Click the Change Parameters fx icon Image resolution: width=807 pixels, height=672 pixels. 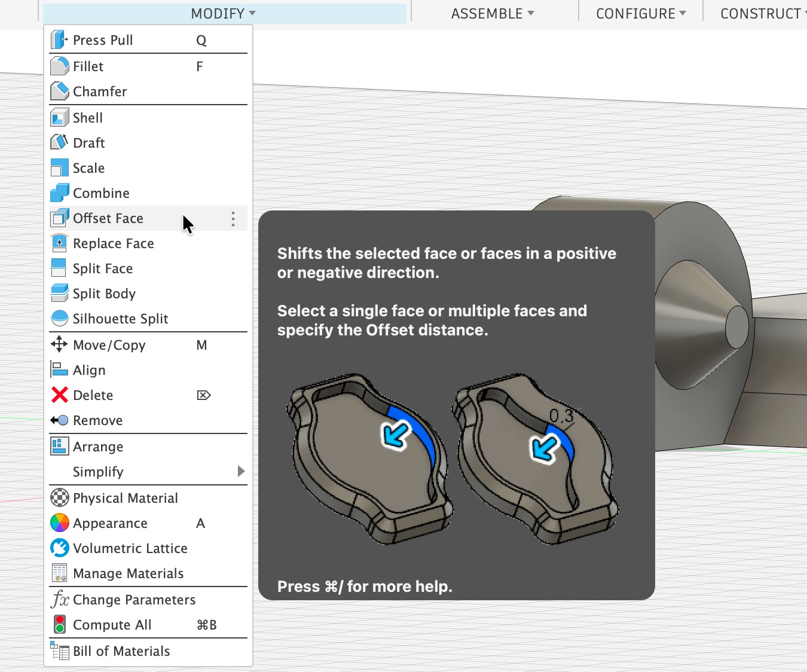60,600
